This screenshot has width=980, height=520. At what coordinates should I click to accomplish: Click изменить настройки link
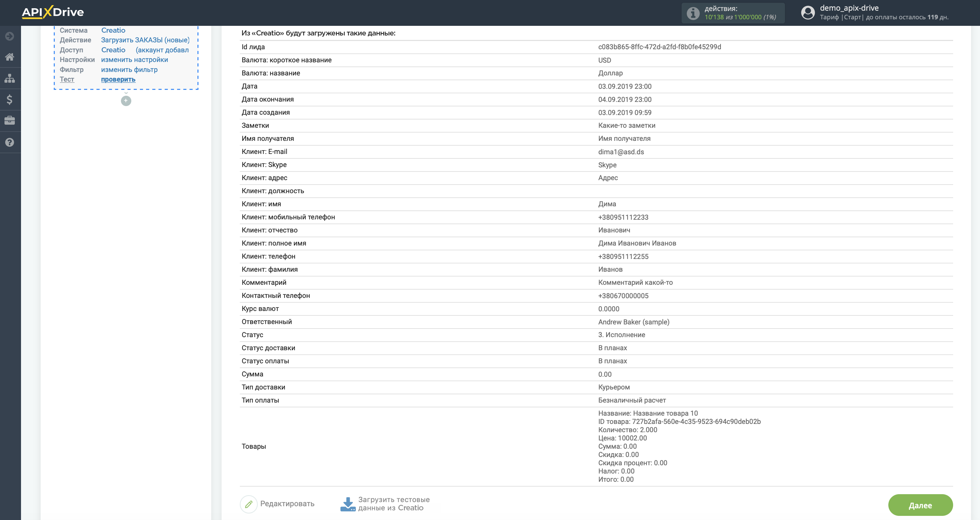point(135,60)
